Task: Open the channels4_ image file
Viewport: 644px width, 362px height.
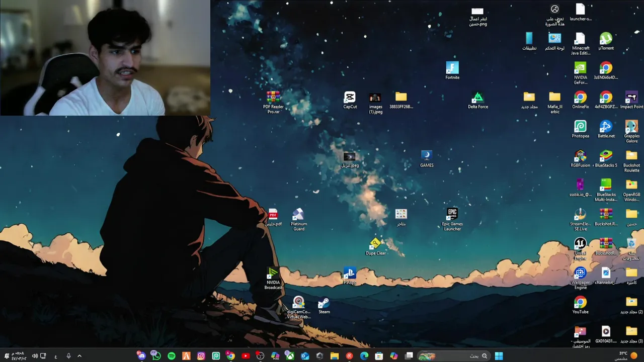Action: click(x=606, y=275)
